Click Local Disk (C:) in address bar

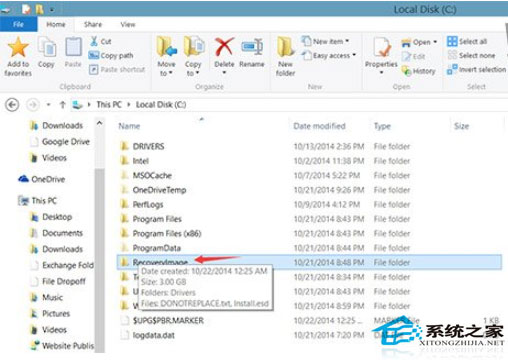(161, 105)
